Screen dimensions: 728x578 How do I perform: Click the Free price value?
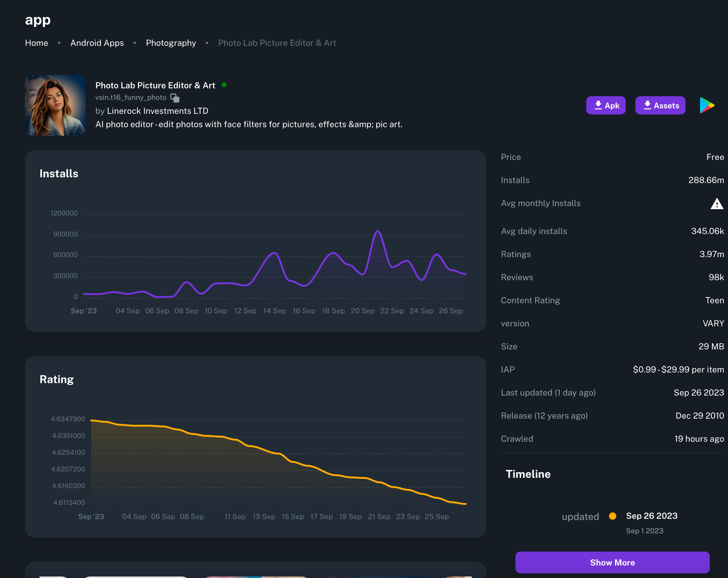(715, 157)
